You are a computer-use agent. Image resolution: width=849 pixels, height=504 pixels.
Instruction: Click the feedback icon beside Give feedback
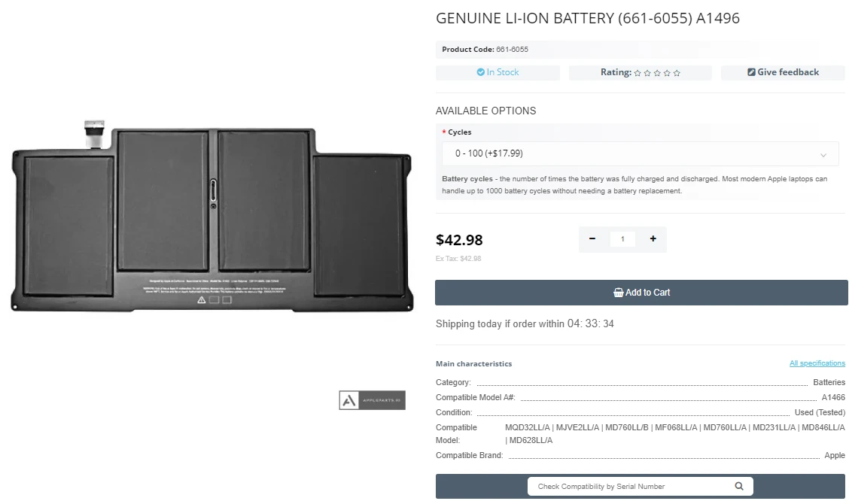[751, 72]
